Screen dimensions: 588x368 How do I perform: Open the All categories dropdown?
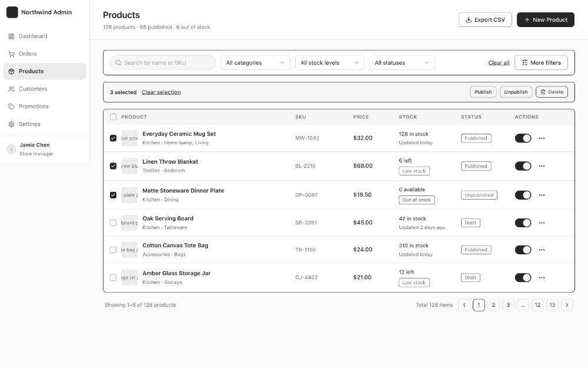(x=255, y=63)
